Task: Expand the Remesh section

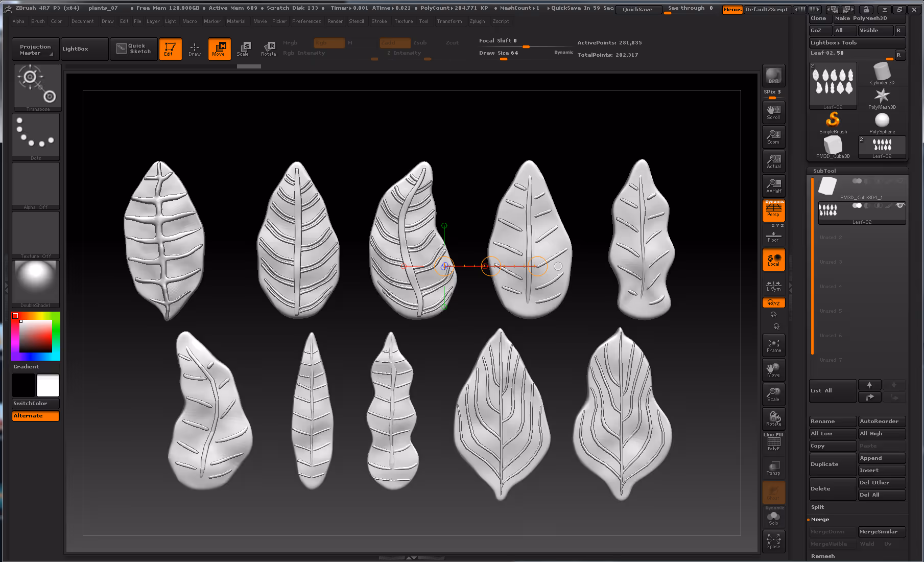Action: point(823,556)
